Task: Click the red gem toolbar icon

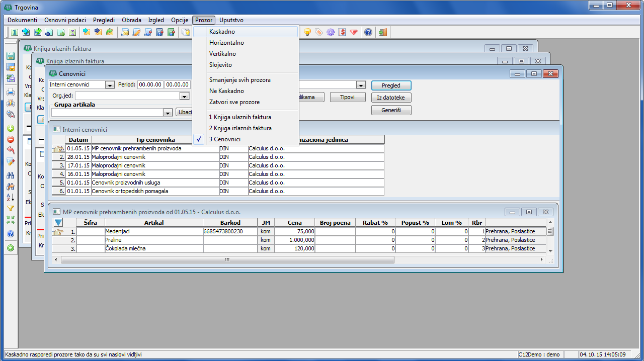Action: pyautogui.click(x=354, y=32)
